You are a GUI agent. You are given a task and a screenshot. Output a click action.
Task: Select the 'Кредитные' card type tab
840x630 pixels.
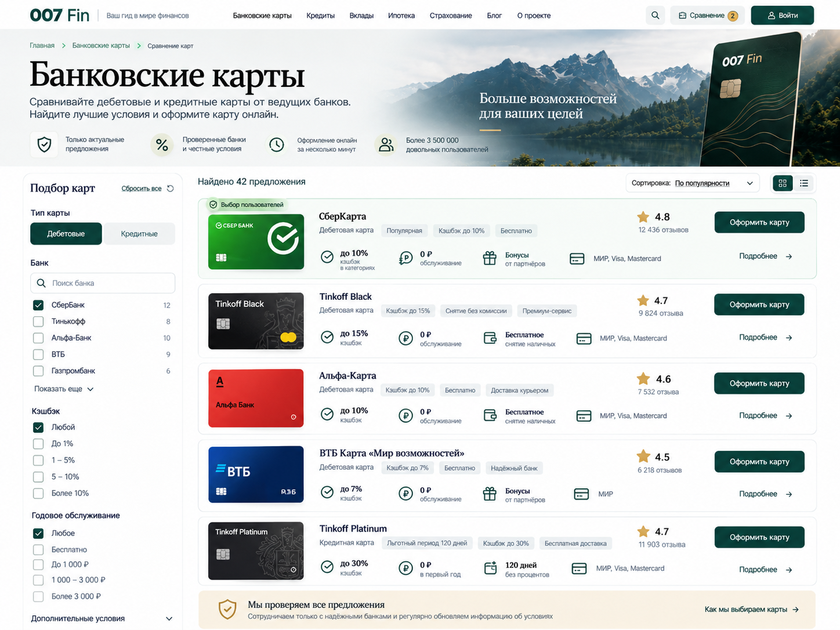[x=139, y=234]
